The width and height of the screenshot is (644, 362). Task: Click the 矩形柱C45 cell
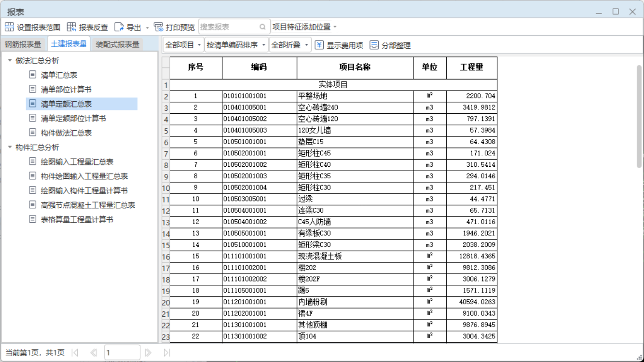click(355, 153)
